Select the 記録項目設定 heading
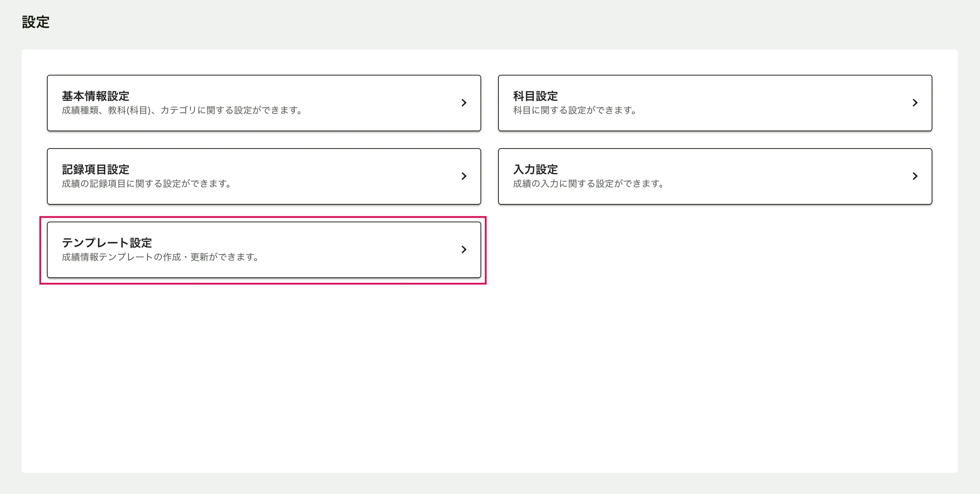 pos(95,169)
